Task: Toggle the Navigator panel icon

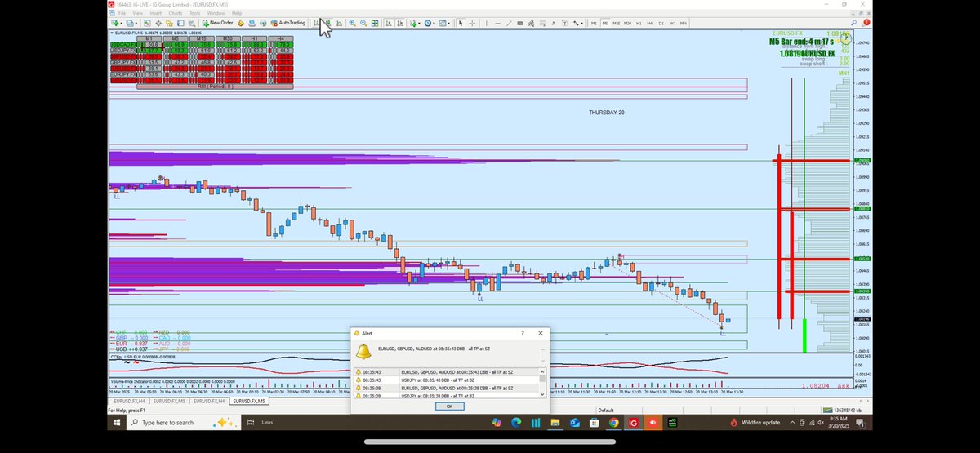Action: [x=169, y=23]
